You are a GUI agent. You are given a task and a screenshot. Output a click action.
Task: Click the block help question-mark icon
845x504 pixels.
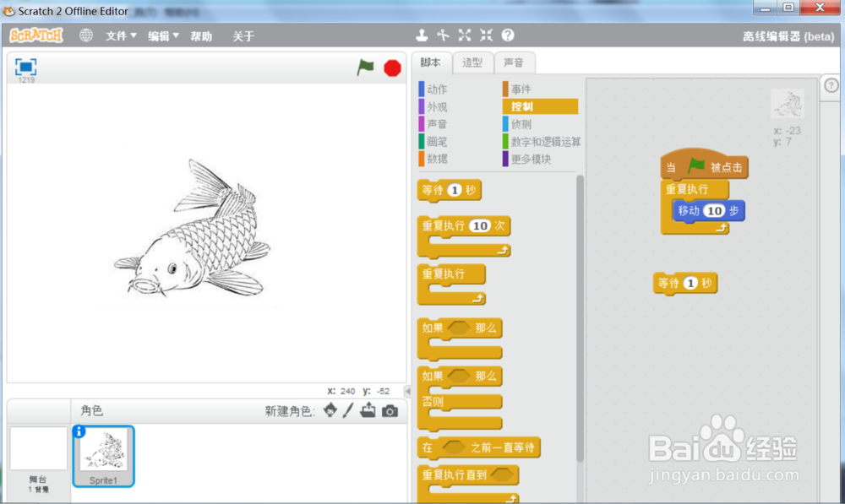[506, 35]
